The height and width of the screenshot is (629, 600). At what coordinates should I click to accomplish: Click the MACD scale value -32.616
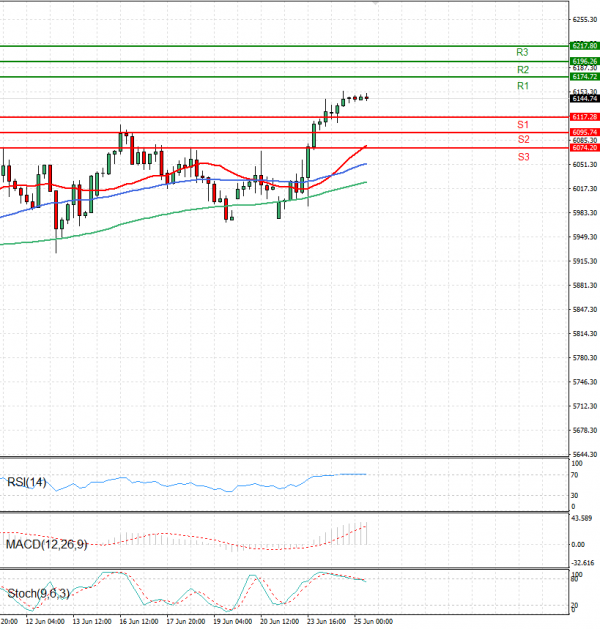583,563
